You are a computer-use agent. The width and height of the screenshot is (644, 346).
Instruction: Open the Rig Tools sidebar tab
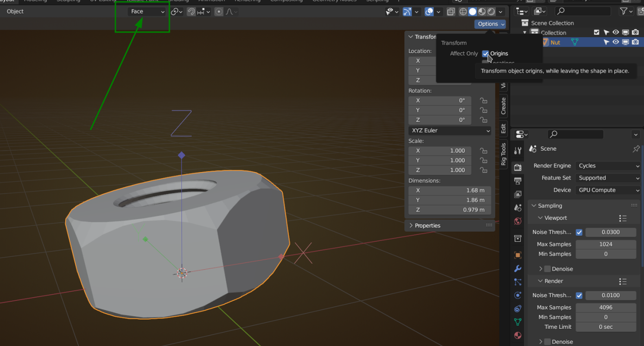click(503, 154)
